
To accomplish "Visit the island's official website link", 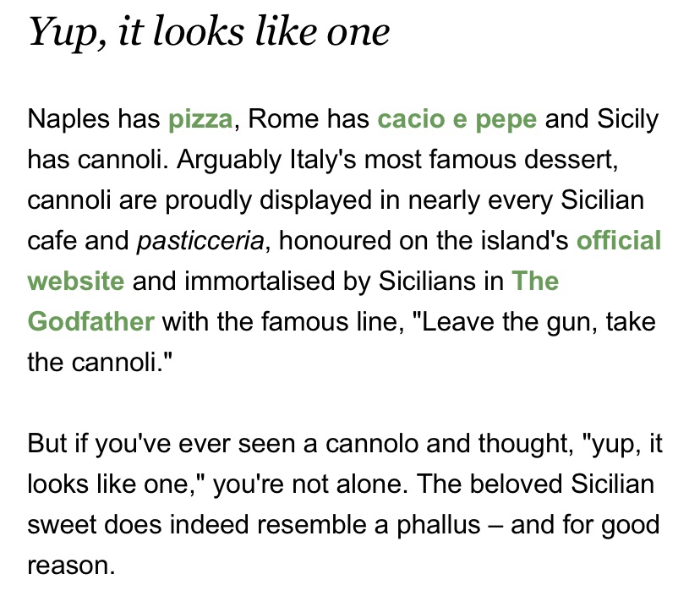I will [x=618, y=242].
